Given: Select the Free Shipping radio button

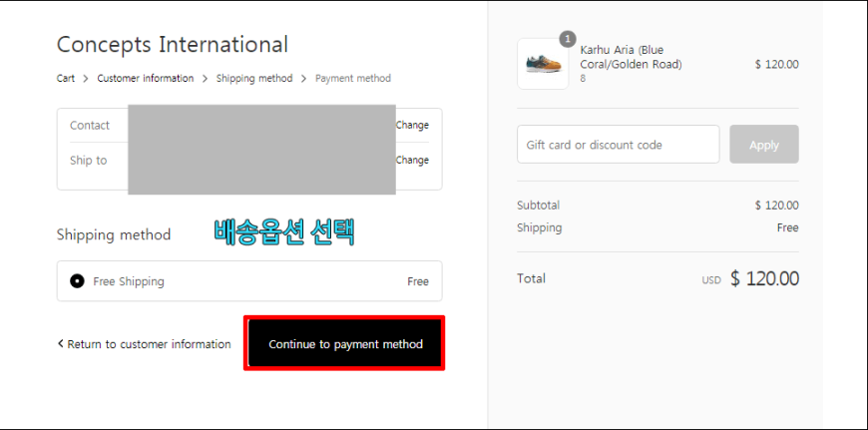Looking at the screenshot, I should click(78, 281).
